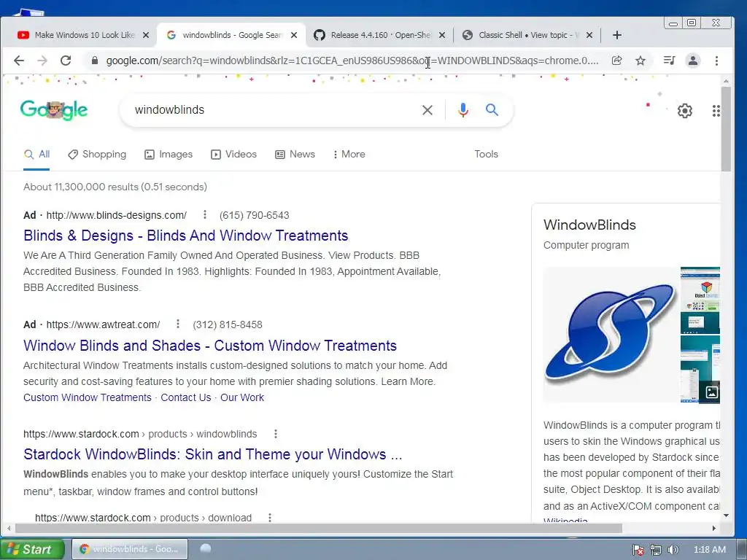View more images of WindowBlinds
This screenshot has width=747, height=560.
(712, 392)
